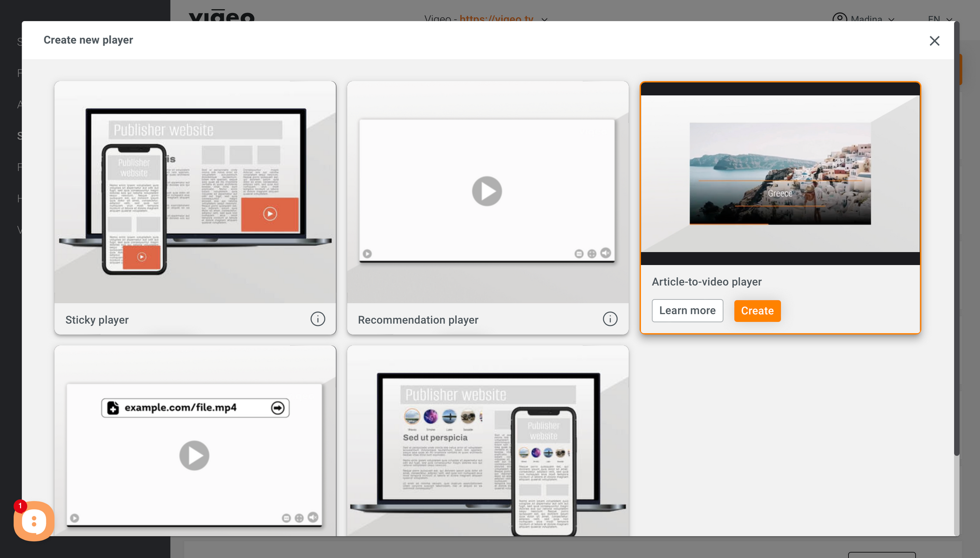The height and width of the screenshot is (558, 980).
Task: Unmute the Recommendation player preview speaker
Action: point(606,254)
